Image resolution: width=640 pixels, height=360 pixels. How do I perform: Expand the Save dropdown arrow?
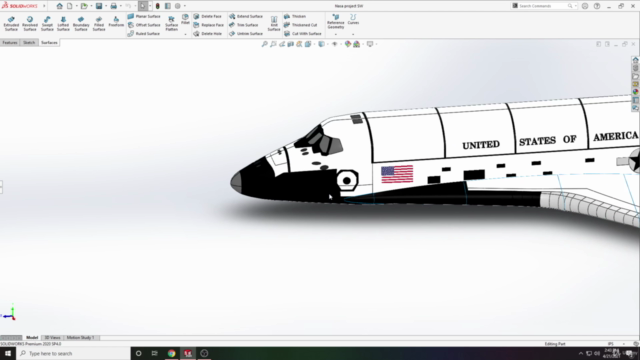click(x=106, y=6)
